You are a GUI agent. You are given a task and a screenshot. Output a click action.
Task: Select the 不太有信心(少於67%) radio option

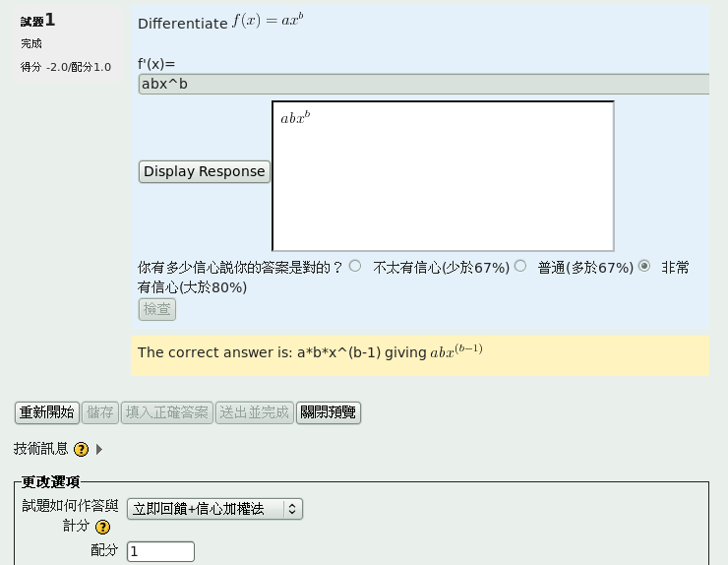click(x=355, y=266)
